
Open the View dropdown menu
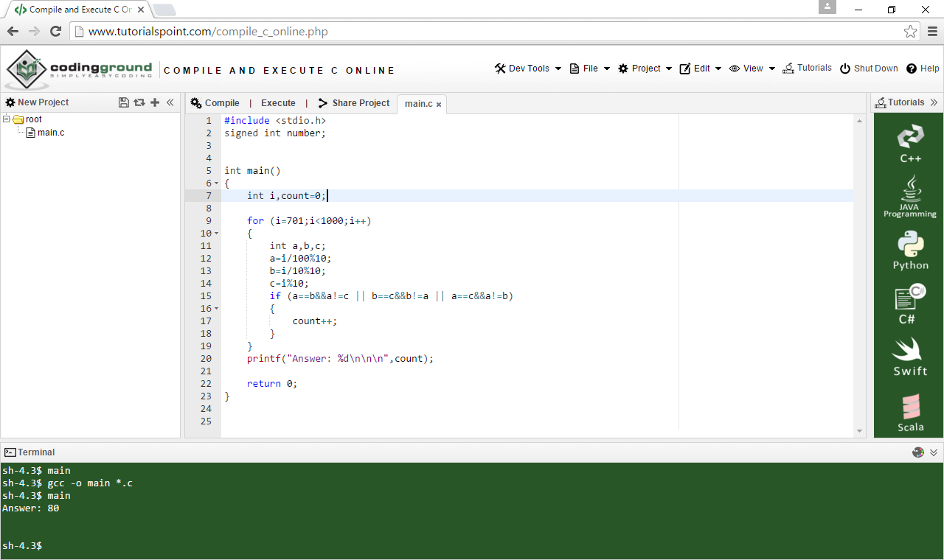[x=752, y=69]
